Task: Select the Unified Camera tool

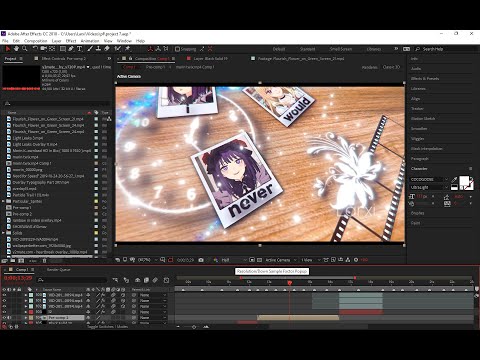Action: (x=44, y=49)
